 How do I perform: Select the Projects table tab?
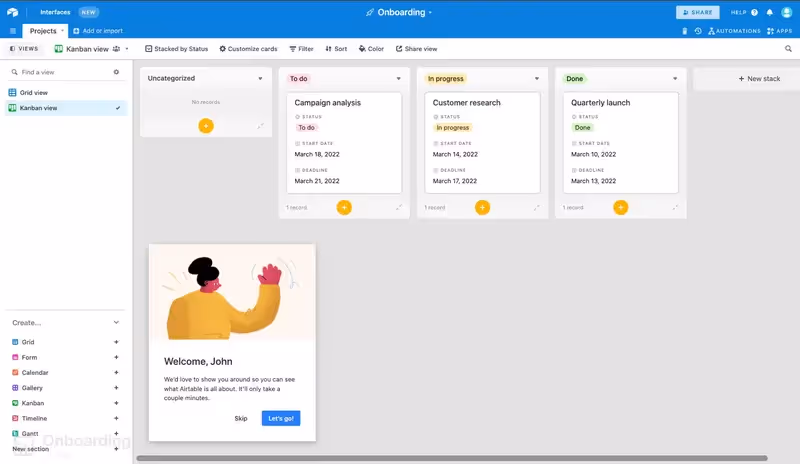[43, 31]
